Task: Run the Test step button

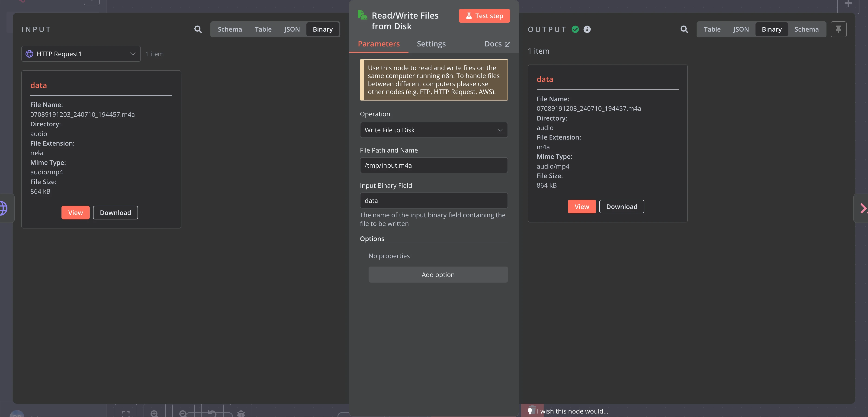Action: pyautogui.click(x=484, y=16)
